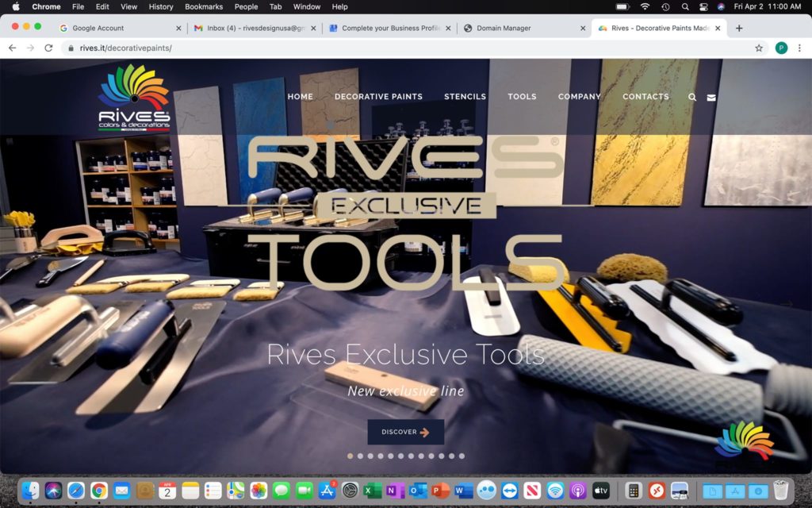Switch to the Google Account tab
Viewport: 812px width, 508px height.
click(x=121, y=28)
